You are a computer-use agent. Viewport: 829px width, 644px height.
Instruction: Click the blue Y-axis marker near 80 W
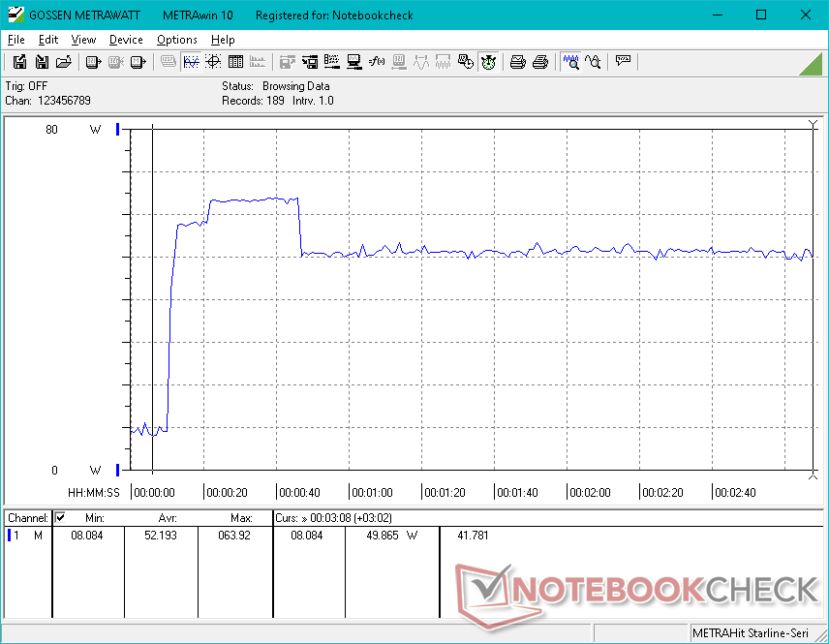point(118,130)
